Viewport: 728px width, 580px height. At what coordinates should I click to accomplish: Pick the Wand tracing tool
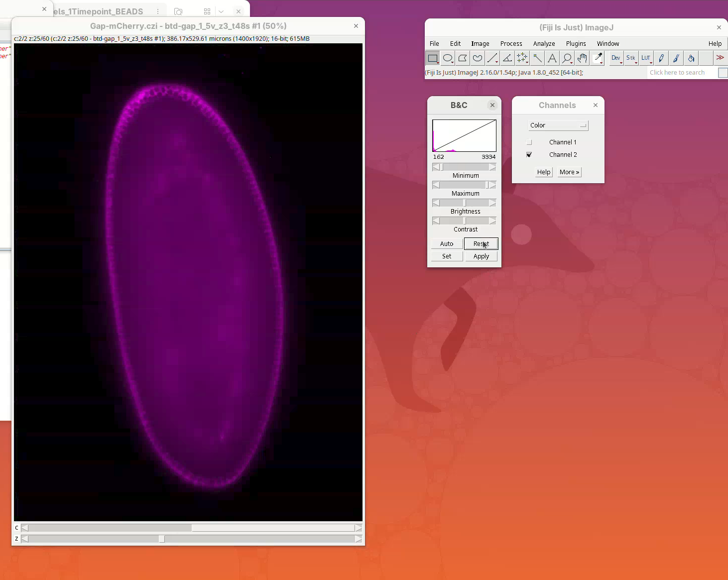537,58
